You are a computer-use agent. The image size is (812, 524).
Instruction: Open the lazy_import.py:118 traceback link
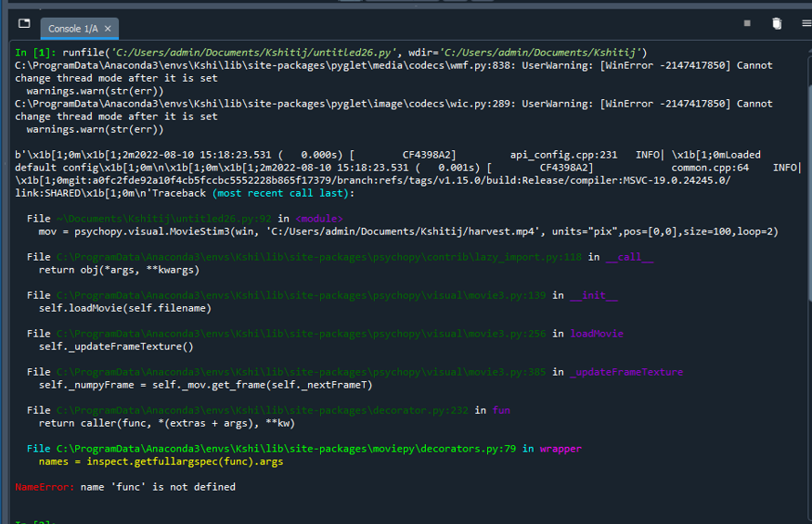click(x=319, y=257)
